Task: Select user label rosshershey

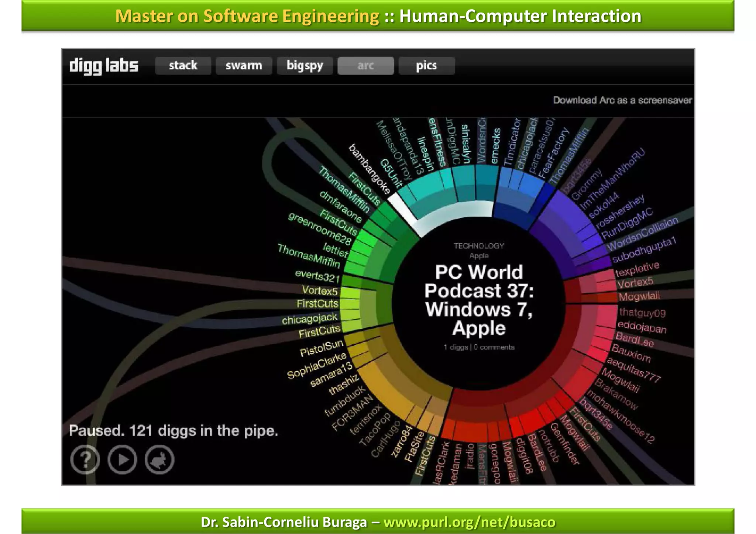Action: [x=620, y=211]
